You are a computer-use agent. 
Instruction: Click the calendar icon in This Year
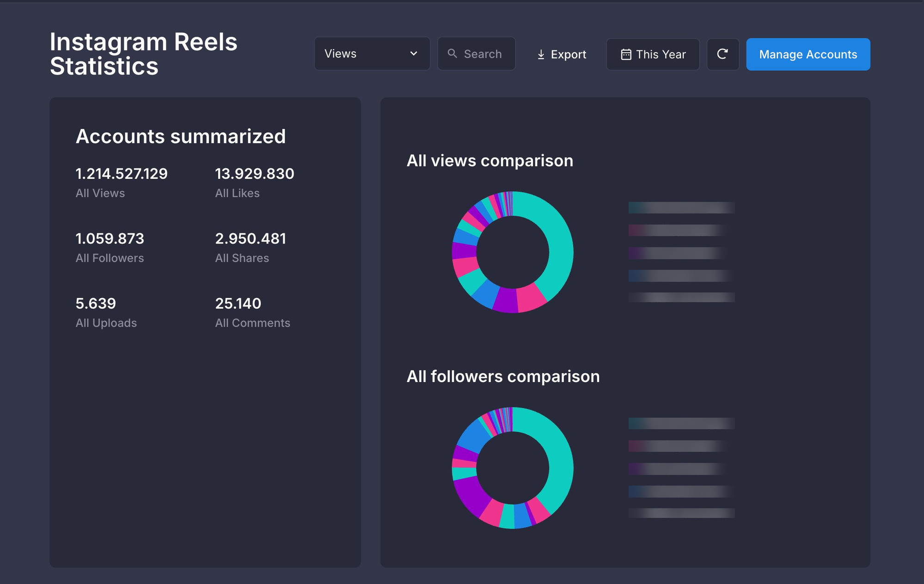pos(626,55)
